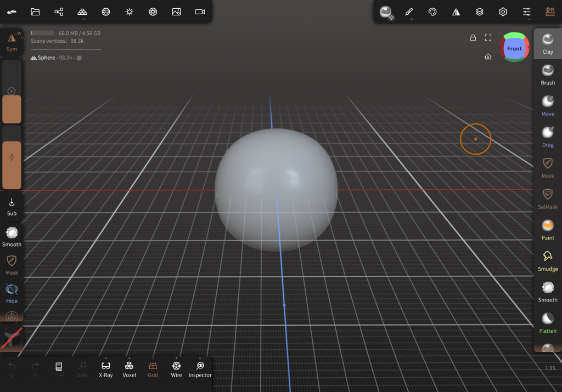Open the Post Process aperture menu
This screenshot has height=392, width=562.
pos(153,12)
